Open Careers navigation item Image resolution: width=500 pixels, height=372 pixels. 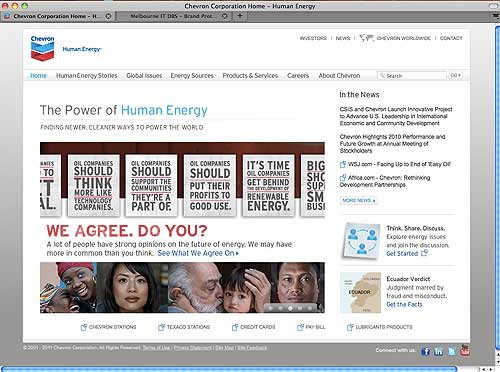click(298, 76)
